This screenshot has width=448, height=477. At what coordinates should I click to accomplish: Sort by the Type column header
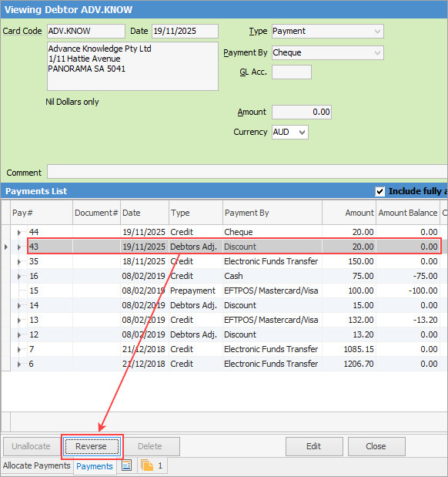[196, 213]
